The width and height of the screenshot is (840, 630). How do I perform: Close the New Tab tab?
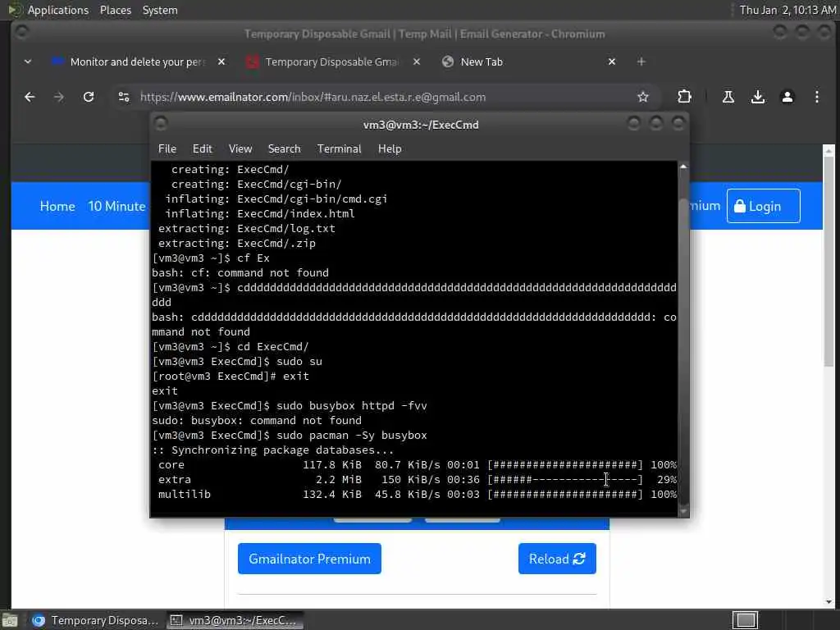612,62
